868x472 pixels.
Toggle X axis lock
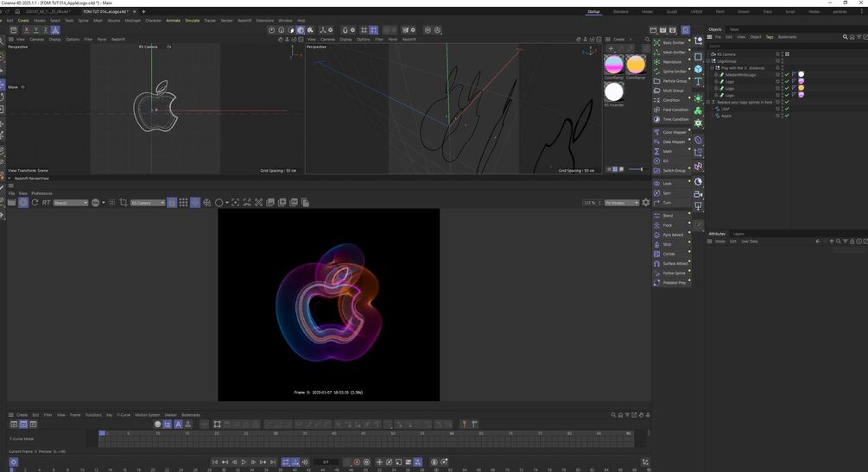point(26,30)
